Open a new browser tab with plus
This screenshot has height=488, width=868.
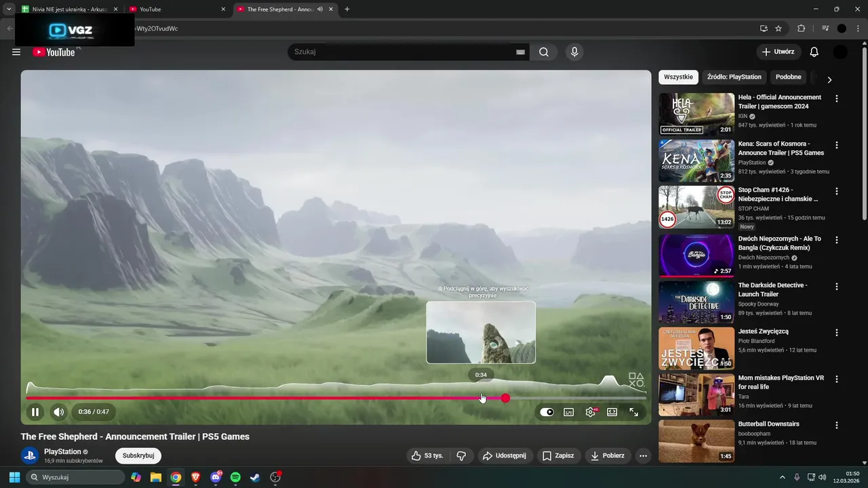tap(347, 9)
